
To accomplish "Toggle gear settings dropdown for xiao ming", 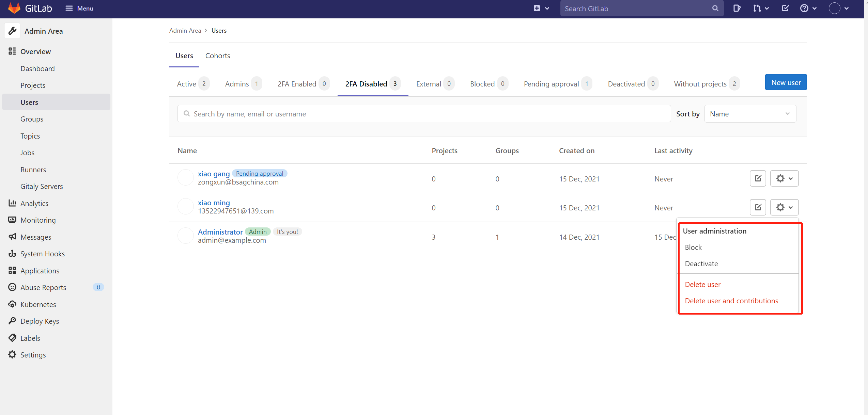I will click(x=784, y=207).
